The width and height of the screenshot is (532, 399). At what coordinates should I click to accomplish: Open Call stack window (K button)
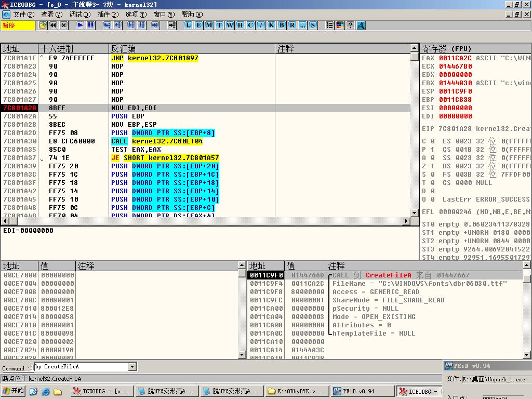[271, 25]
